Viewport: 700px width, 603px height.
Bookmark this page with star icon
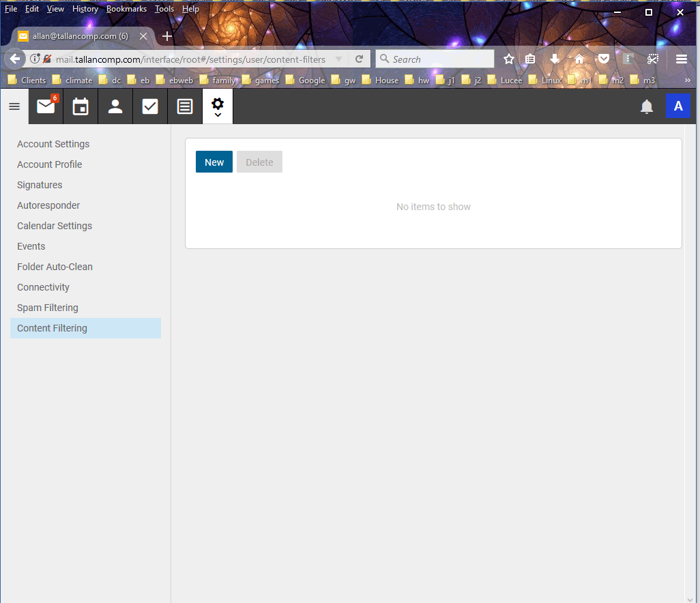tap(508, 59)
